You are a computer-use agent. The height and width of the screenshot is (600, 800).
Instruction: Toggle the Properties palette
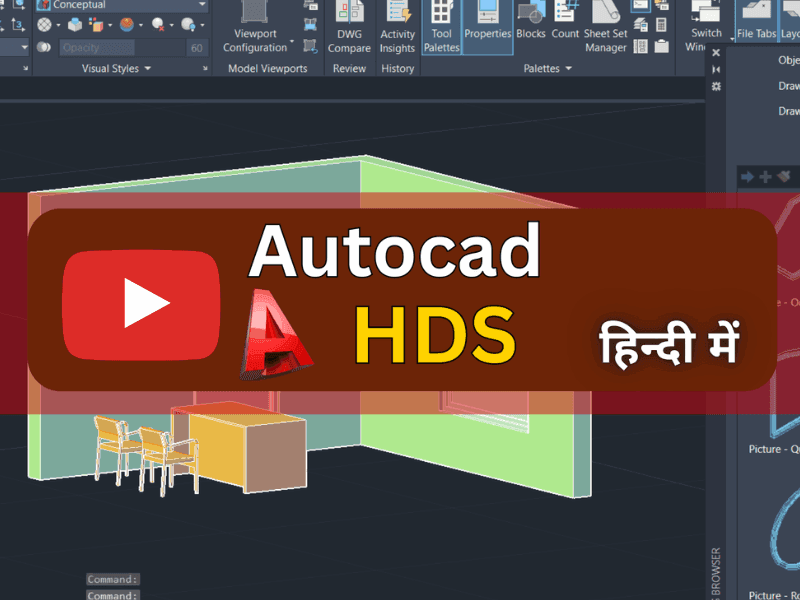(x=488, y=28)
